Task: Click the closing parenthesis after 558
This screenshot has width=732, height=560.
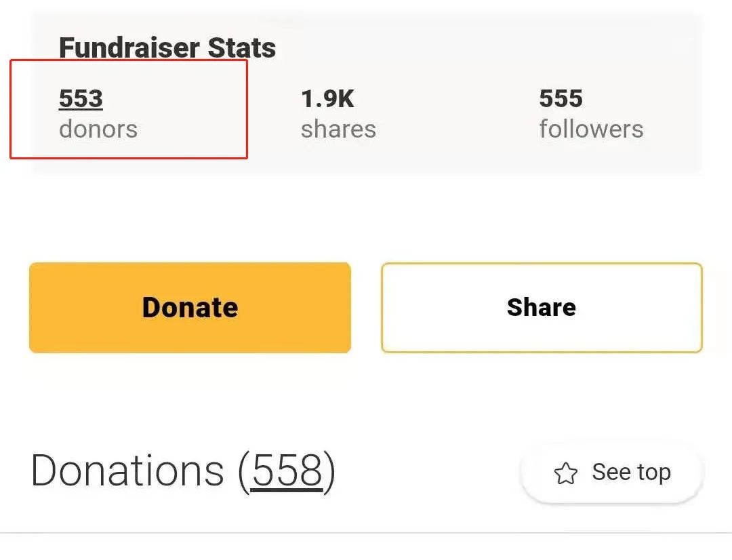Action: point(329,472)
